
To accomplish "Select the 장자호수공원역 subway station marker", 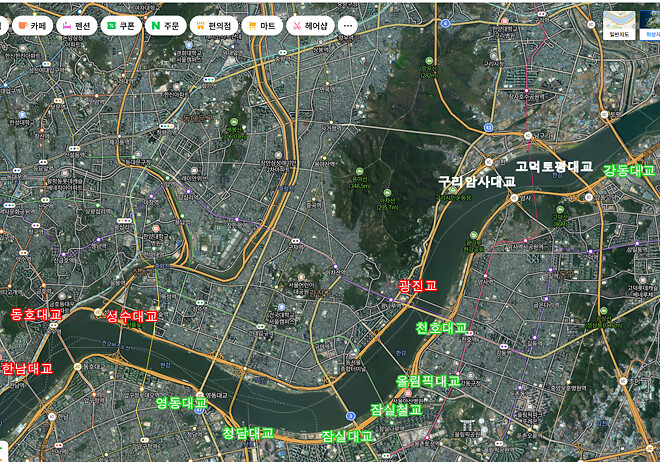I will click(x=526, y=90).
